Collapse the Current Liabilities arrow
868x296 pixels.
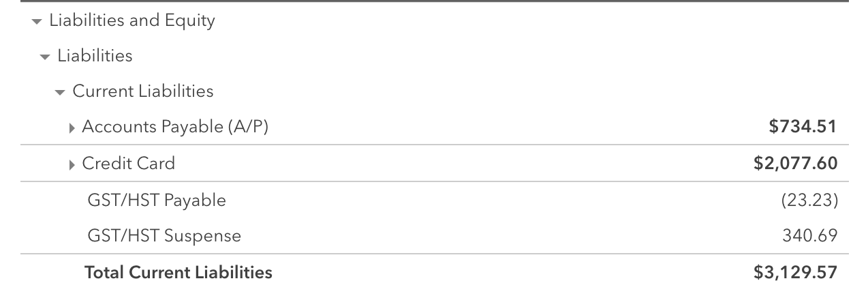(60, 92)
